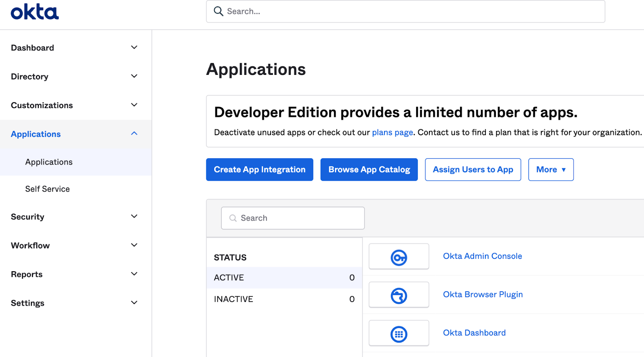Click Assign Users to App button
This screenshot has width=644, height=357.
(x=473, y=169)
